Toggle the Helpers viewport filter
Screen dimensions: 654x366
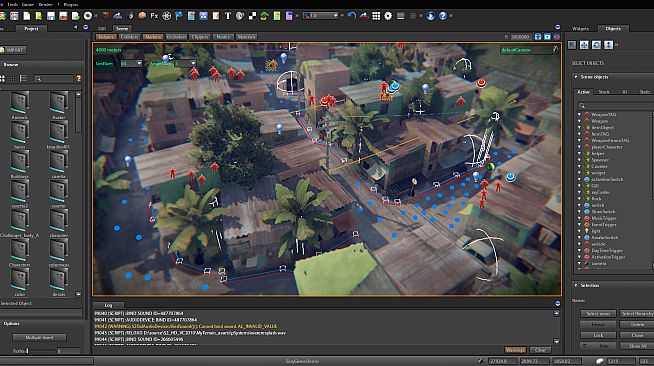click(106, 37)
